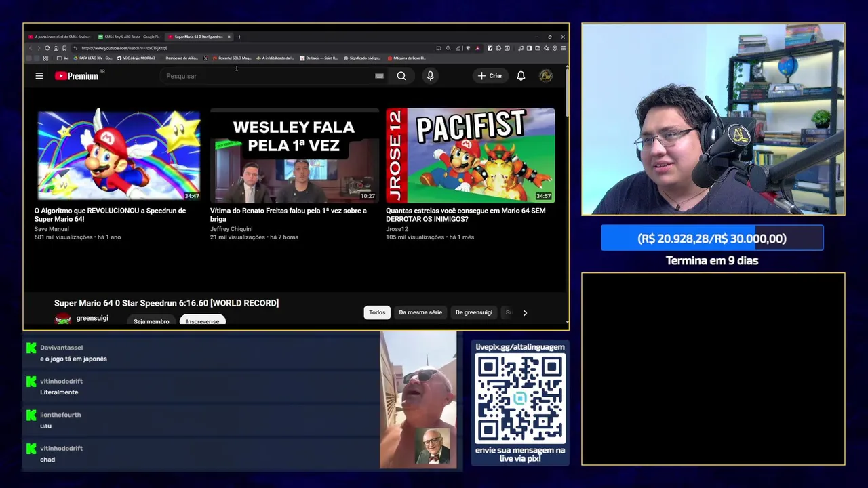The width and height of the screenshot is (868, 488).
Task: Open the bookmarks folder in bookmarks bar
Action: 63,58
